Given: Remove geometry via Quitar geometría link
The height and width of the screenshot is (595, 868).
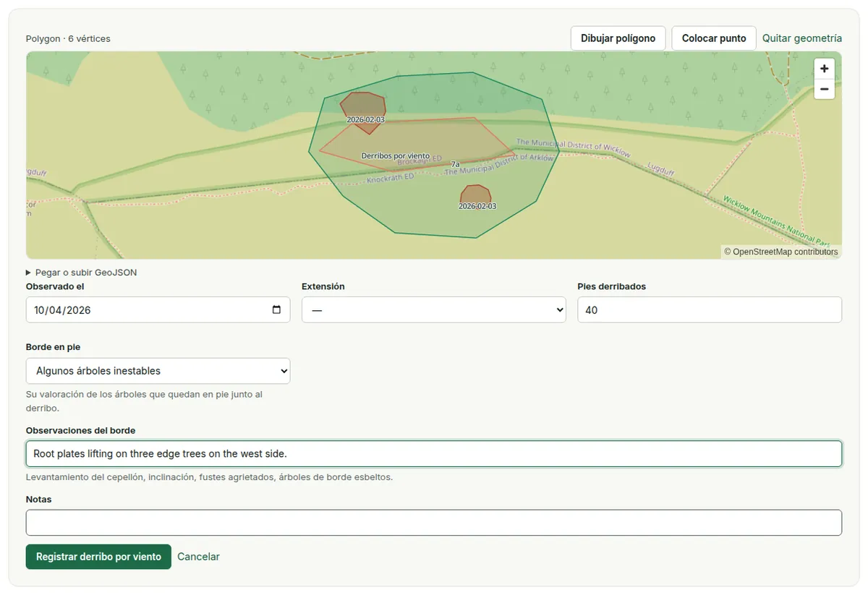Looking at the screenshot, I should coord(802,38).
